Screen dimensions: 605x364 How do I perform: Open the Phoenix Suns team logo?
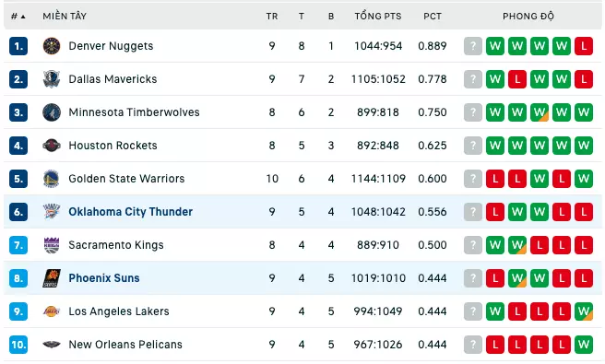(x=52, y=278)
